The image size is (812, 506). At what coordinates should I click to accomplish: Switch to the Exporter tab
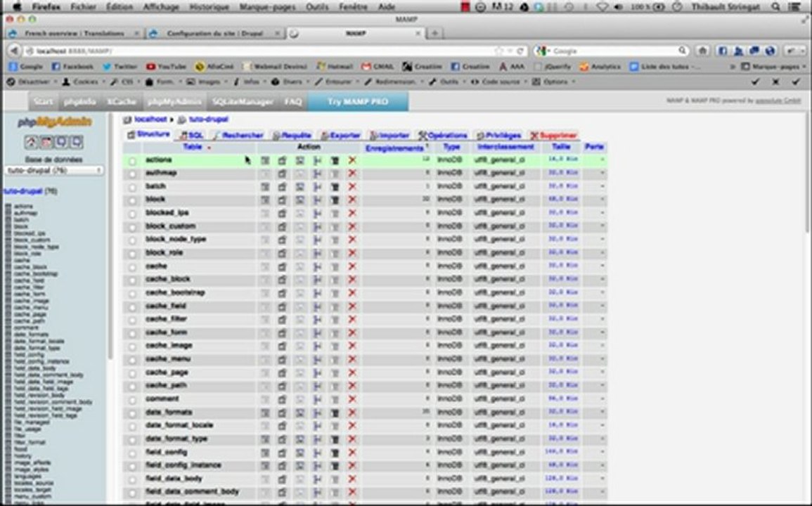[x=340, y=135]
